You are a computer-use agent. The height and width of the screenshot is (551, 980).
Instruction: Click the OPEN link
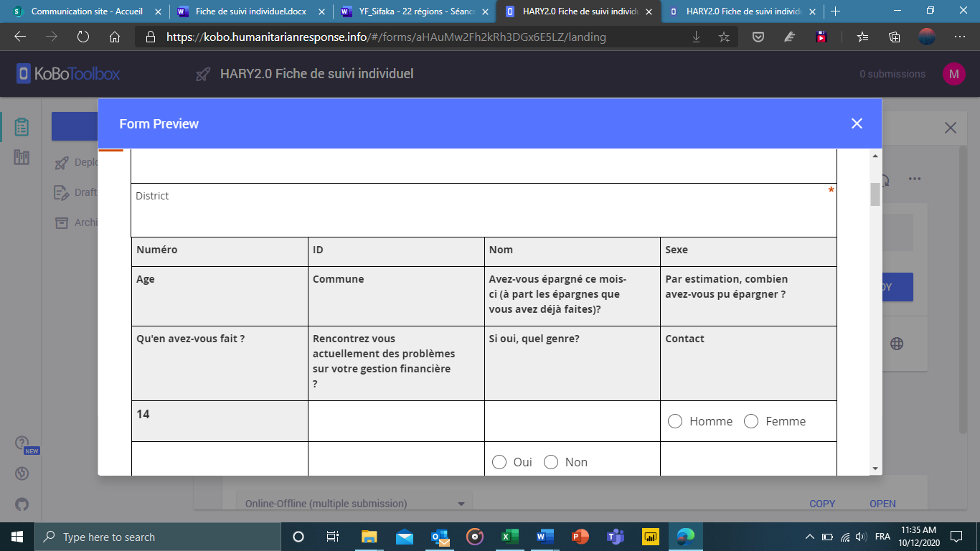pos(882,504)
